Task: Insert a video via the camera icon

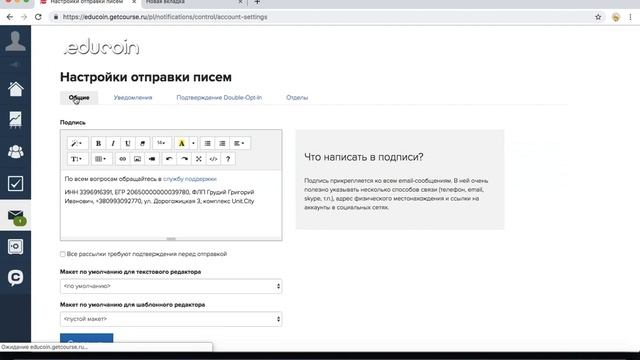Action: click(x=152, y=159)
